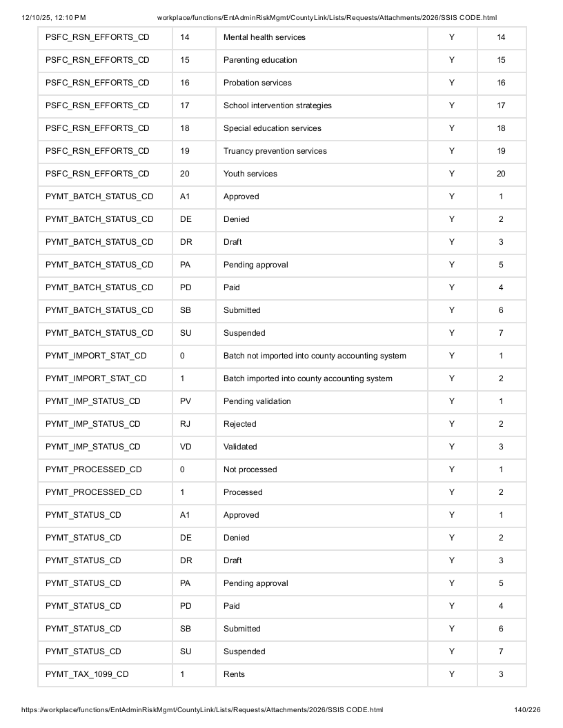This screenshot has width=563, height=728.
Task: Click the footer URL link to SSIS CODE.html
Action: coord(202,710)
